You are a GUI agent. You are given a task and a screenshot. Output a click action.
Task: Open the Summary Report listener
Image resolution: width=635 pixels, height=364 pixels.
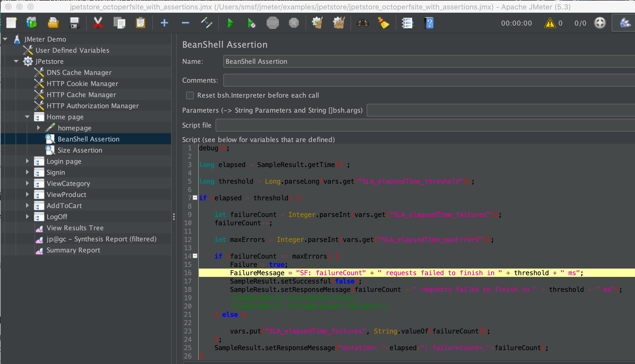pyautogui.click(x=73, y=250)
